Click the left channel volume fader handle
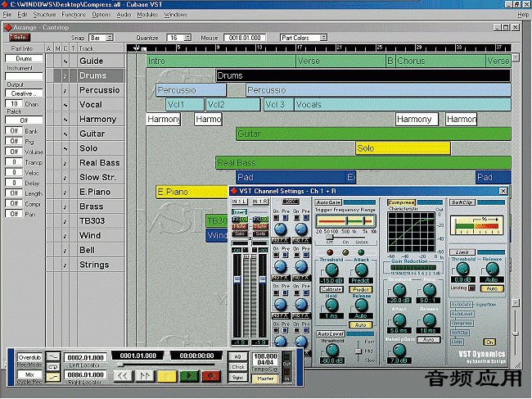Viewport: 532px width, 399px height. tap(237, 280)
